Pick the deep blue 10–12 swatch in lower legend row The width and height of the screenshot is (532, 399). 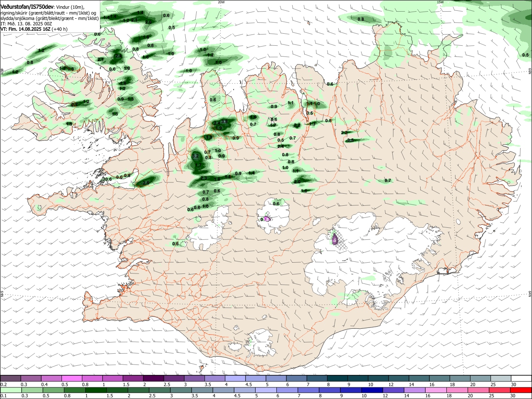[372, 390]
